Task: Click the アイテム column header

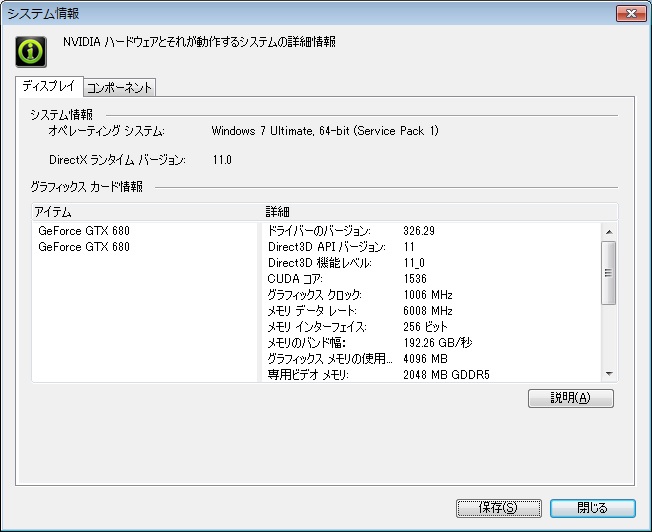Action: click(x=147, y=212)
